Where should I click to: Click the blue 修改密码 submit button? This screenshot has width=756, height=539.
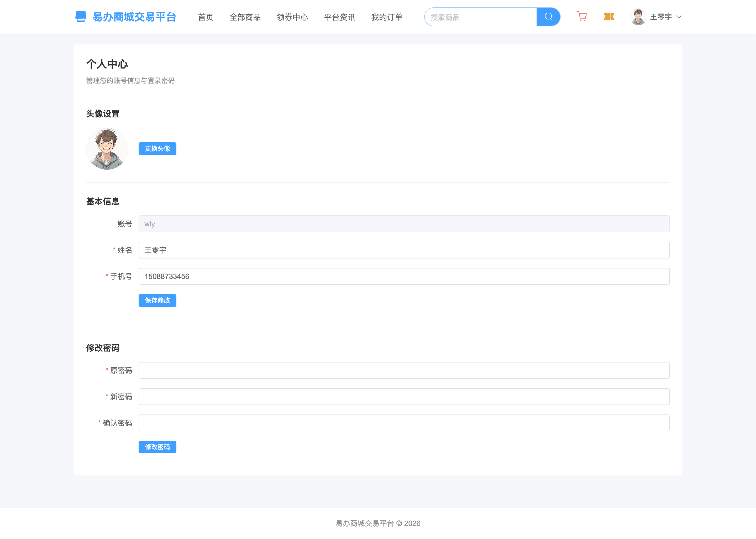(x=157, y=447)
